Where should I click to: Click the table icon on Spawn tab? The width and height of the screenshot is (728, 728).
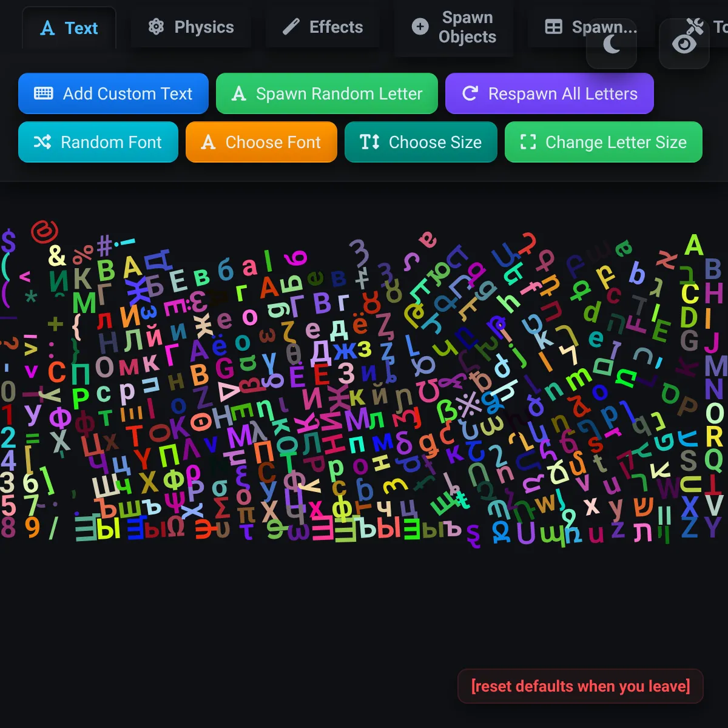[553, 27]
